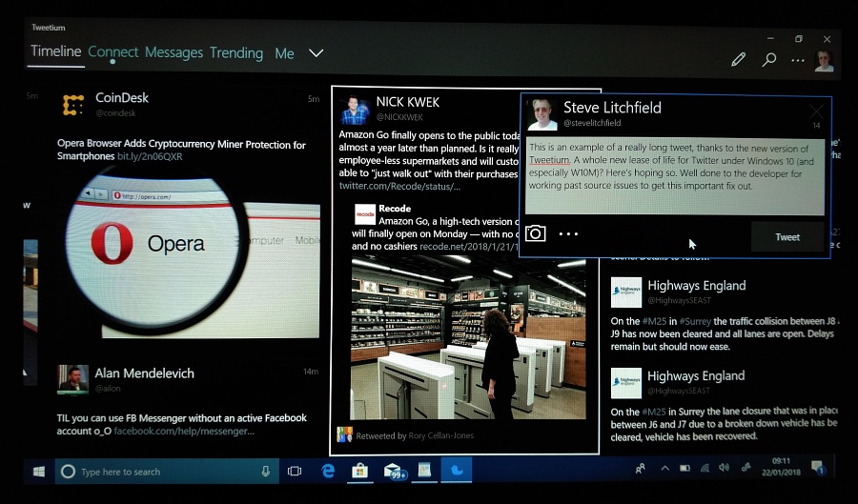Open the #Surrey hashtag
Screen dimensions: 858x504
click(695, 321)
